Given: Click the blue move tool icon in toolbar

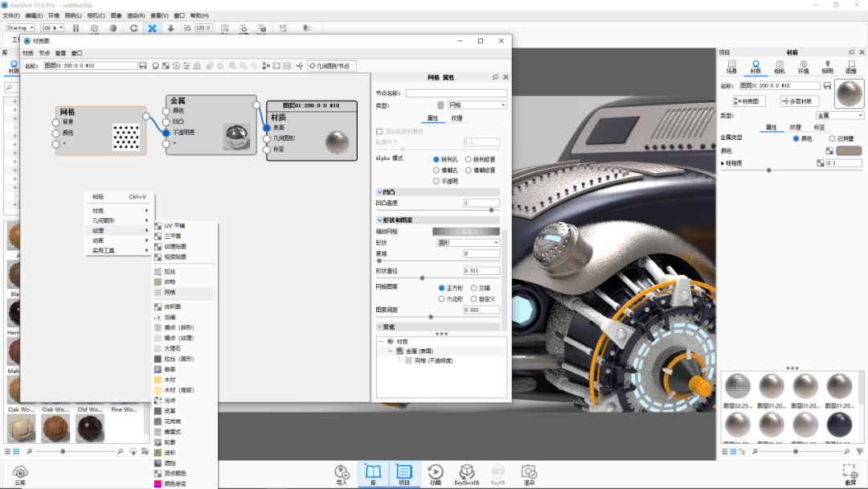Looking at the screenshot, I should pyautogui.click(x=152, y=27).
